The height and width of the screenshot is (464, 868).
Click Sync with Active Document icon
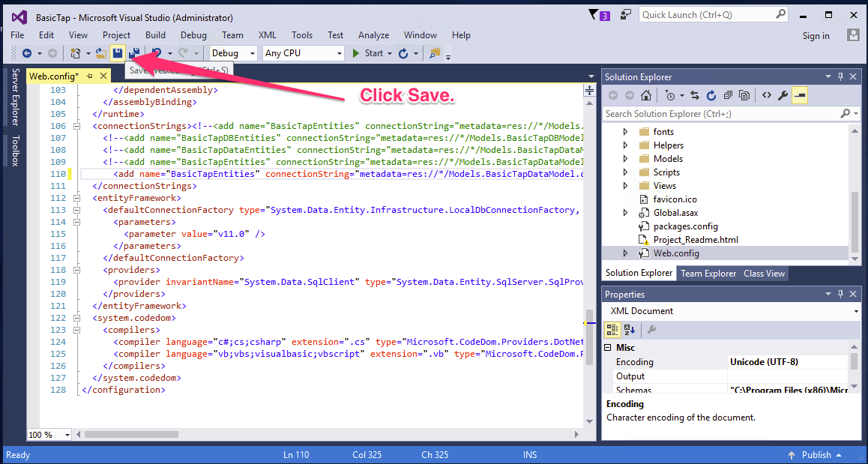695,95
